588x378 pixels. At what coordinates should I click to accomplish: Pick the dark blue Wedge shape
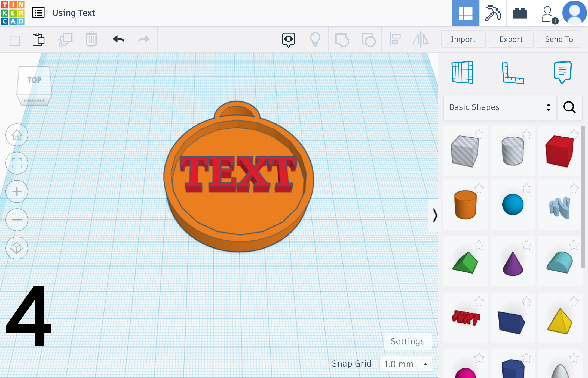pos(511,323)
